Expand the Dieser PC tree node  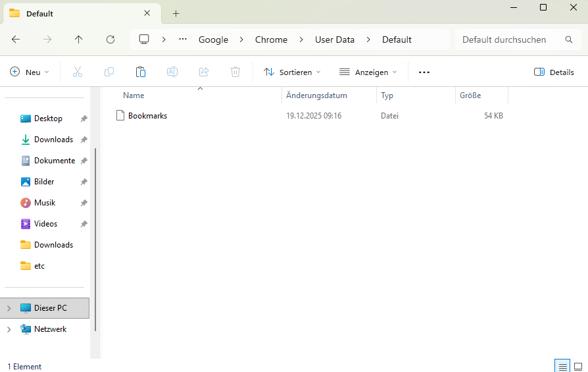point(9,308)
